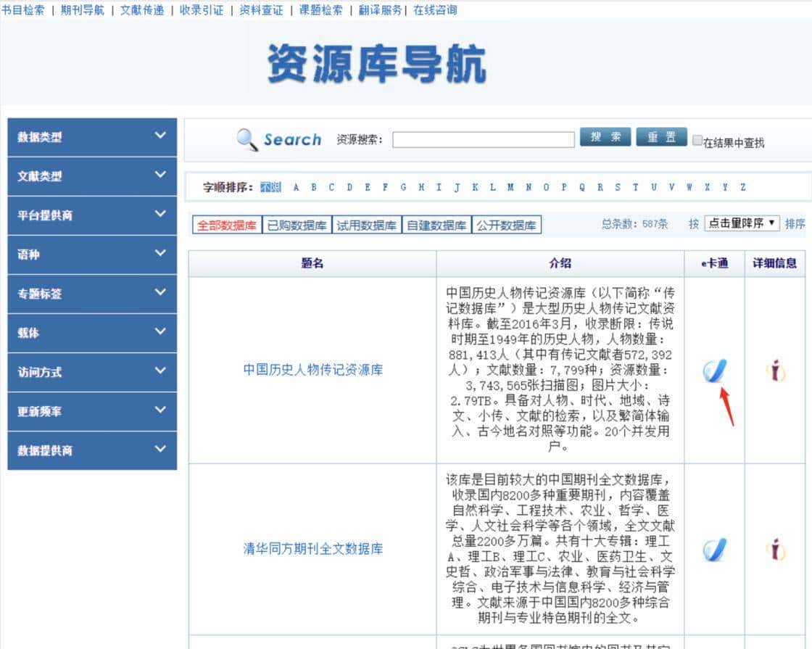Expand the 语种 sidebar section
812x649 pixels.
(91, 255)
